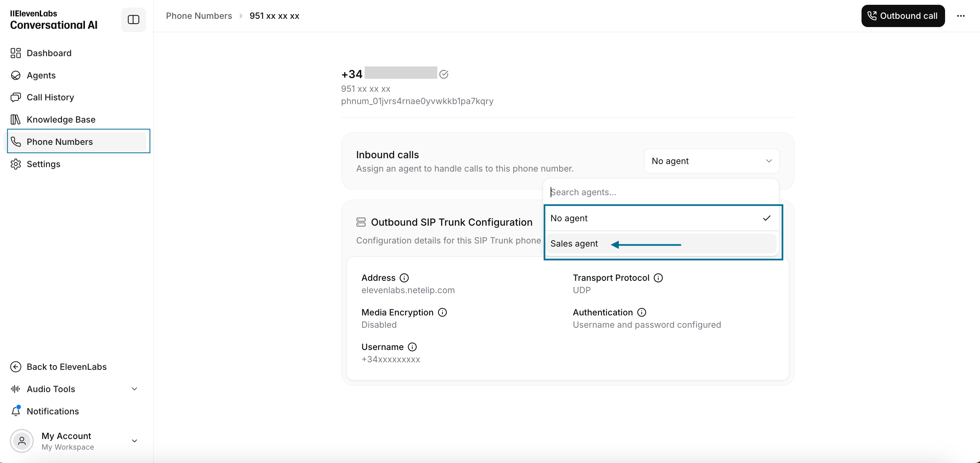
Task: Click the Call History chat icon
Action: [16, 97]
